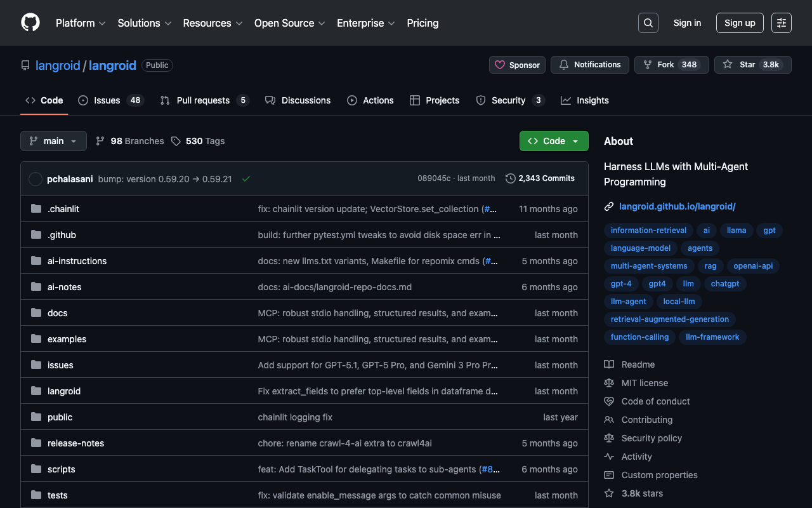This screenshot has height=508, width=812.
Task: Toggle Notifications for this repository
Action: point(590,65)
